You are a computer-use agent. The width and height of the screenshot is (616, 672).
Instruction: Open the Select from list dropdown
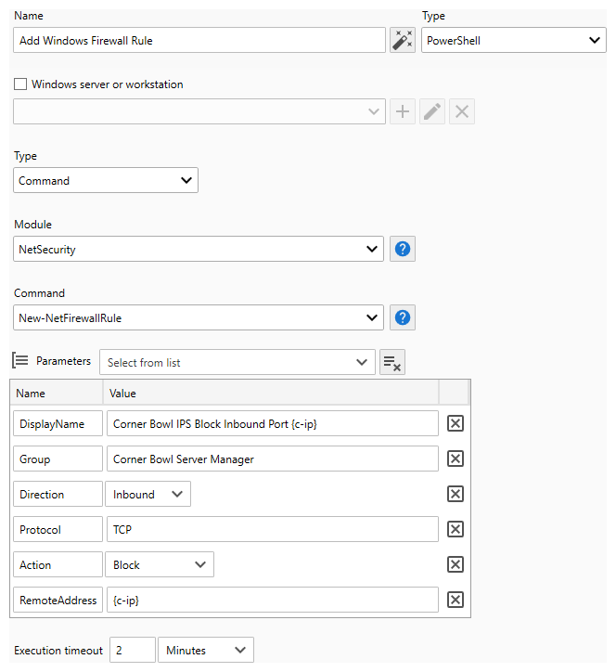tap(237, 362)
